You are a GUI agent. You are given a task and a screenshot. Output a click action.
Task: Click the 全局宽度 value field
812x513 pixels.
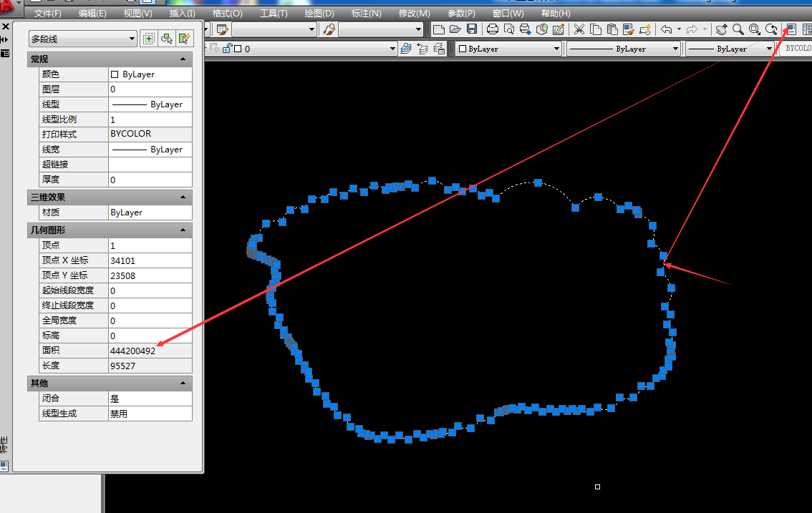[x=150, y=321]
